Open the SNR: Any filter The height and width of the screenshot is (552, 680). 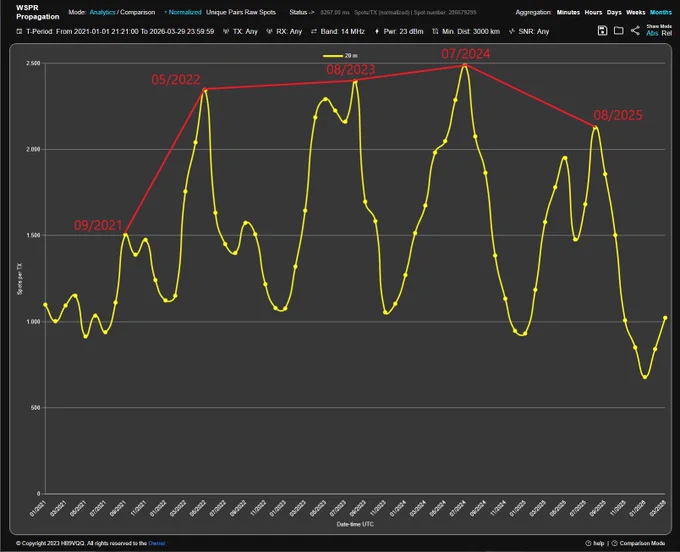coord(534,32)
